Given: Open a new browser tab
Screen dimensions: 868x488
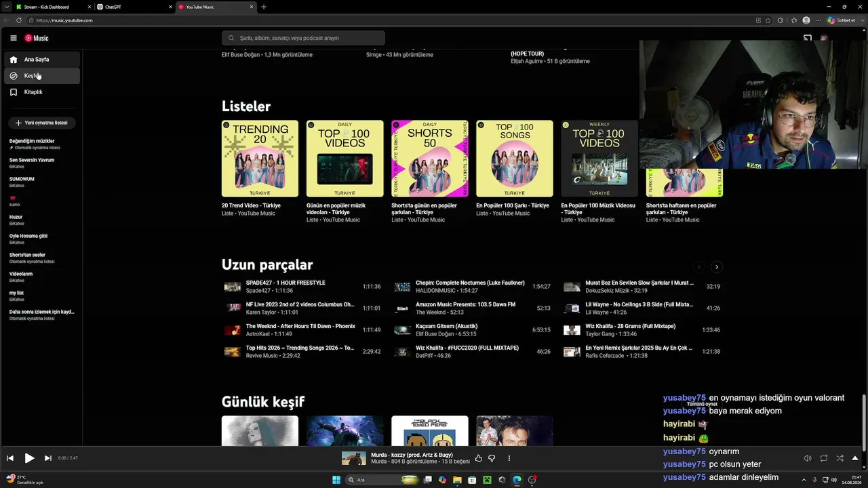Looking at the screenshot, I should [264, 7].
